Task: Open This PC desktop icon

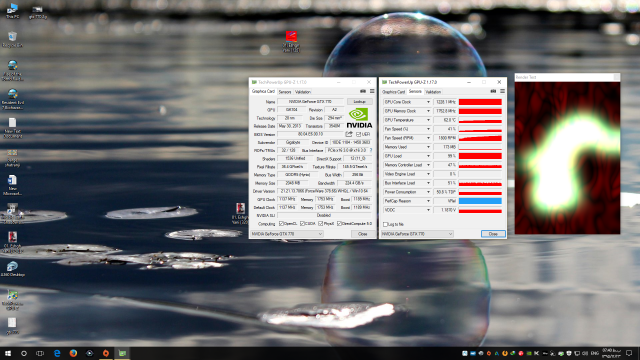Action: tap(12, 11)
